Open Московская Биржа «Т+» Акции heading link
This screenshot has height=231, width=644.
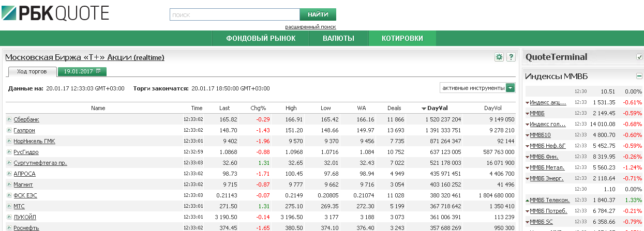click(85, 57)
